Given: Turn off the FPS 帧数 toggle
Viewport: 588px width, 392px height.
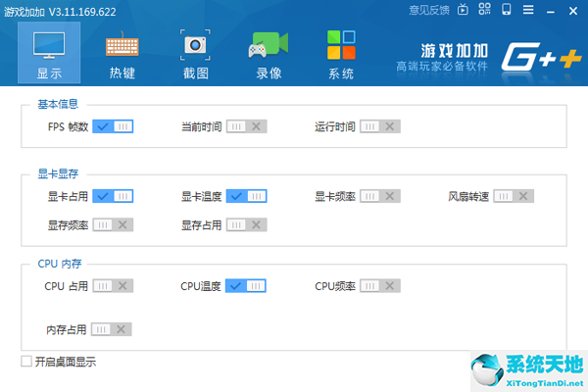Looking at the screenshot, I should coord(113,126).
